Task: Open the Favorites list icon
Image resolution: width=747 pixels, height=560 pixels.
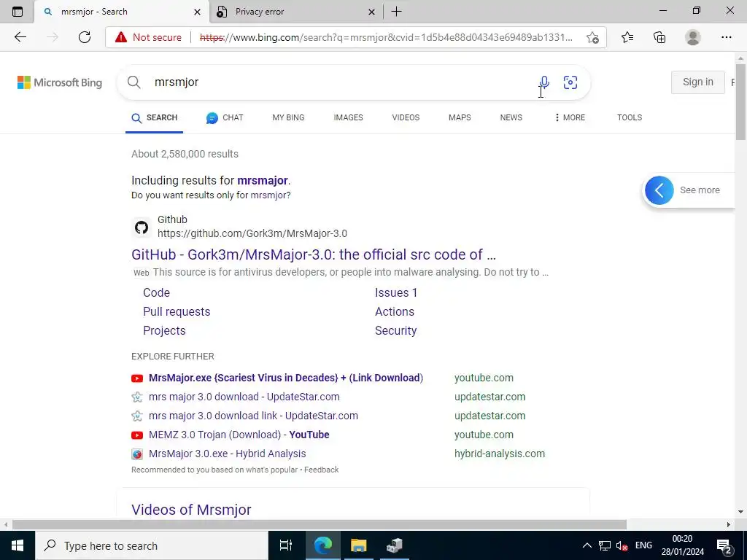Action: (x=627, y=37)
